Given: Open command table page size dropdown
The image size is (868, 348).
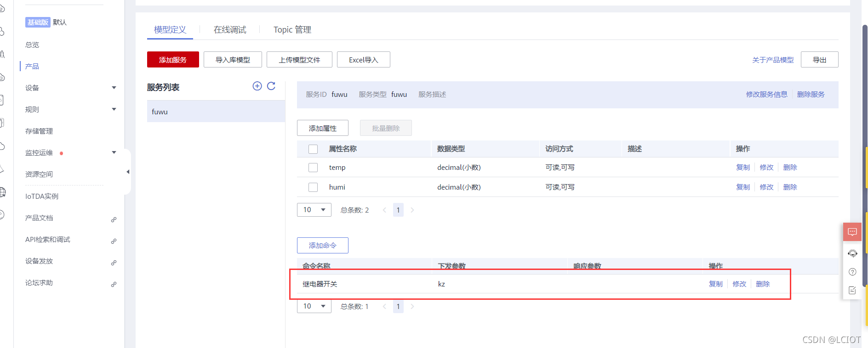Looking at the screenshot, I should 314,306.
